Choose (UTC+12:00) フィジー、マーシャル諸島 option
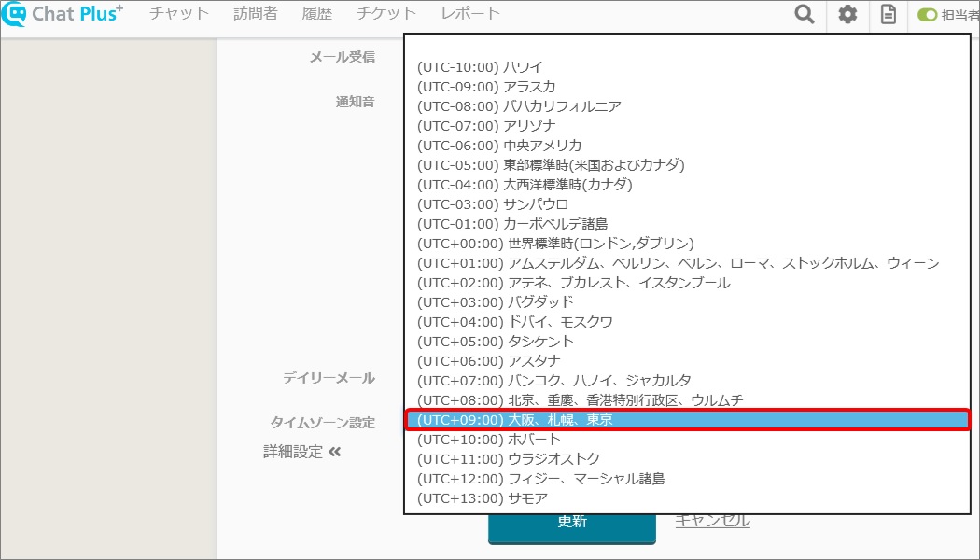The image size is (980, 560). coord(687,479)
